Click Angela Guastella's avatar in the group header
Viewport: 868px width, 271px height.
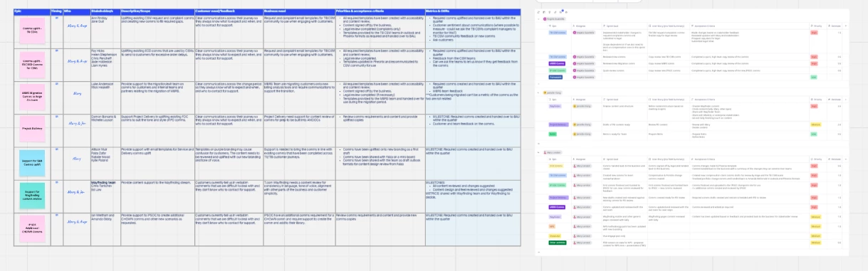coord(545,19)
